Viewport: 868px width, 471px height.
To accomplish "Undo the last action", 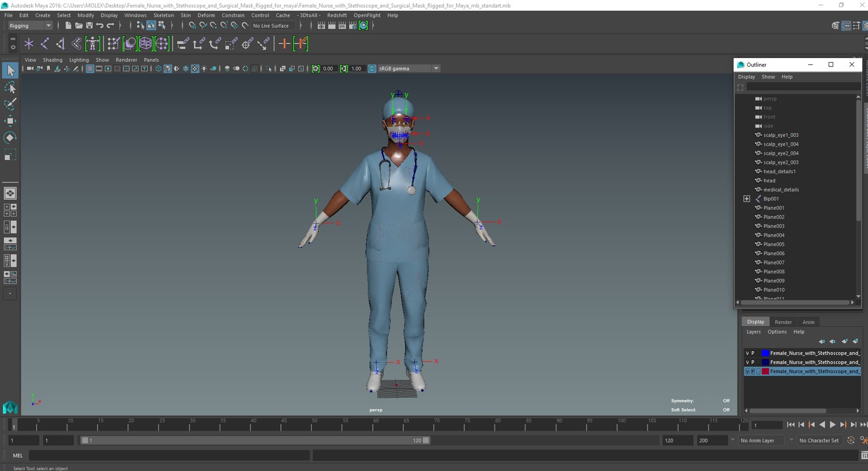I will click(99, 26).
